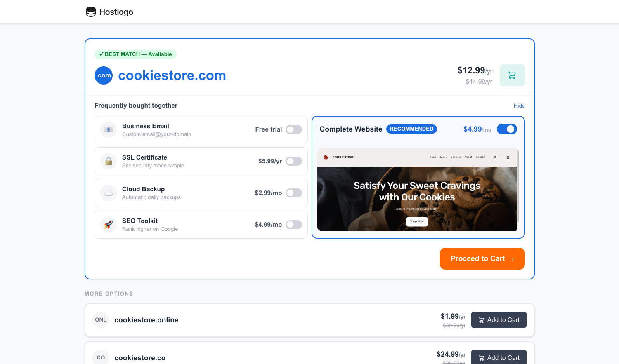This screenshot has height=364, width=619.
Task: Click the Business Email envelope icon
Action: pos(109,129)
